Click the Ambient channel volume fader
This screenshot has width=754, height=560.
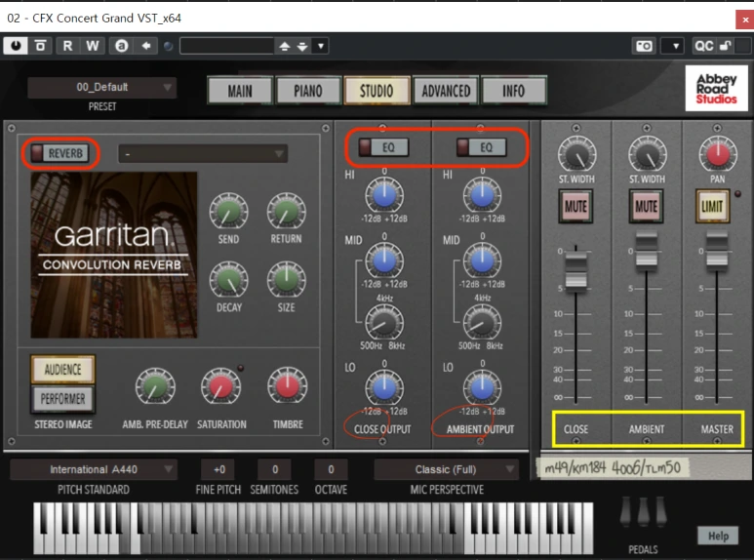(x=647, y=251)
